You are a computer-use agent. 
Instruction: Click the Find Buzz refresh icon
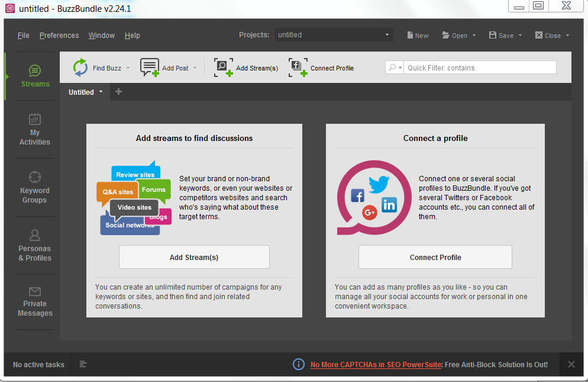tap(80, 68)
